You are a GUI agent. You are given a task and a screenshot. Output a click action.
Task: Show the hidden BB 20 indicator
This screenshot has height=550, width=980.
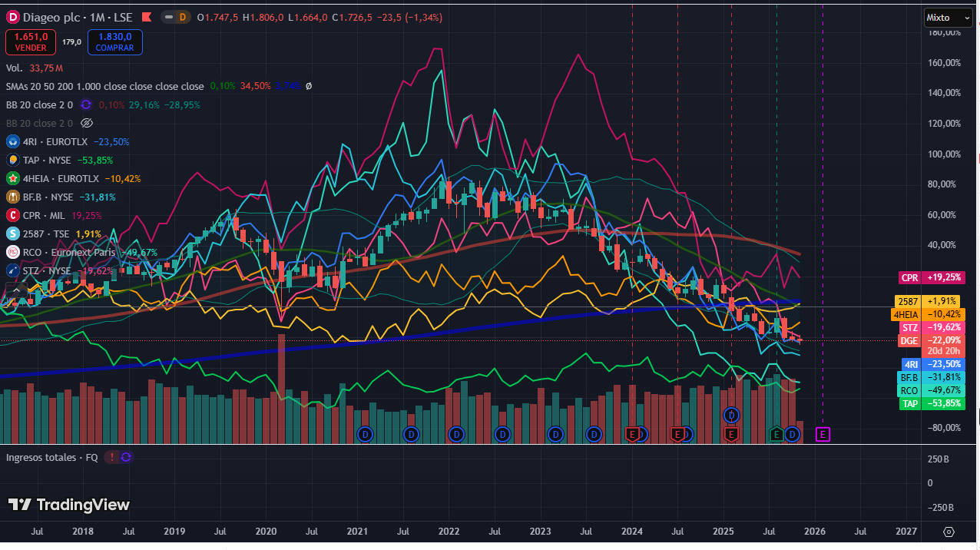click(x=87, y=123)
